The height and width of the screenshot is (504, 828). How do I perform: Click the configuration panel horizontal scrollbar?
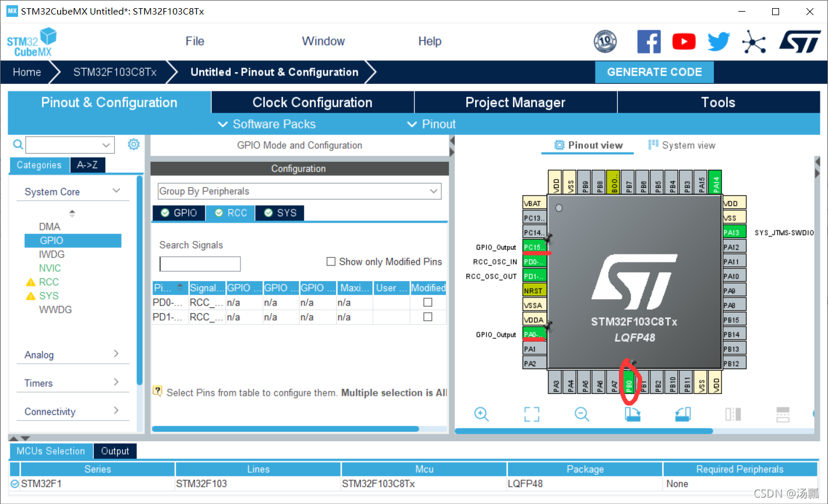pos(285,429)
